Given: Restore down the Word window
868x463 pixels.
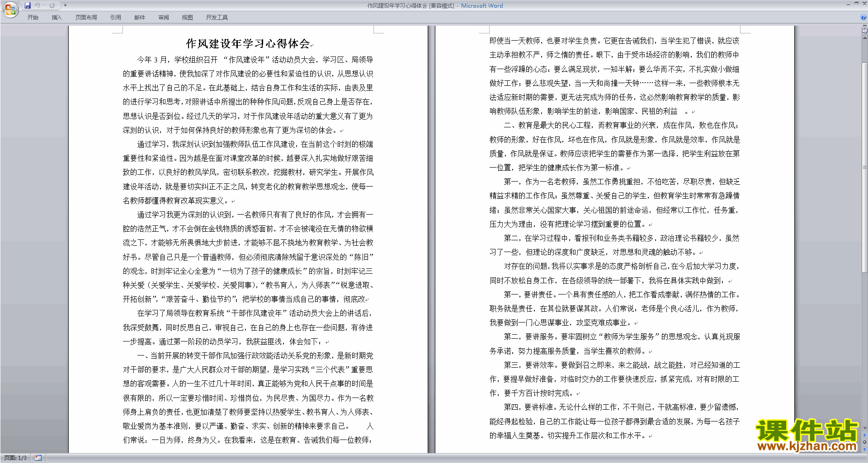Looking at the screenshot, I should [x=856, y=4].
